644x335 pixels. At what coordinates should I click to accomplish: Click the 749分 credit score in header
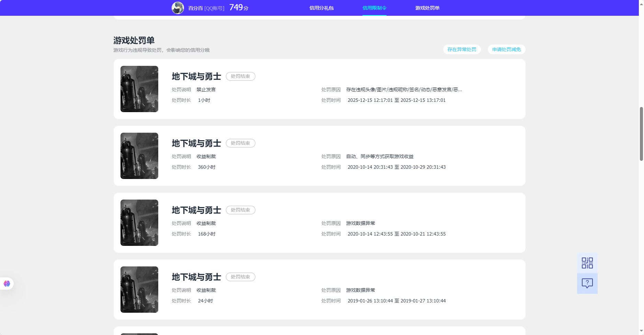[x=239, y=8]
